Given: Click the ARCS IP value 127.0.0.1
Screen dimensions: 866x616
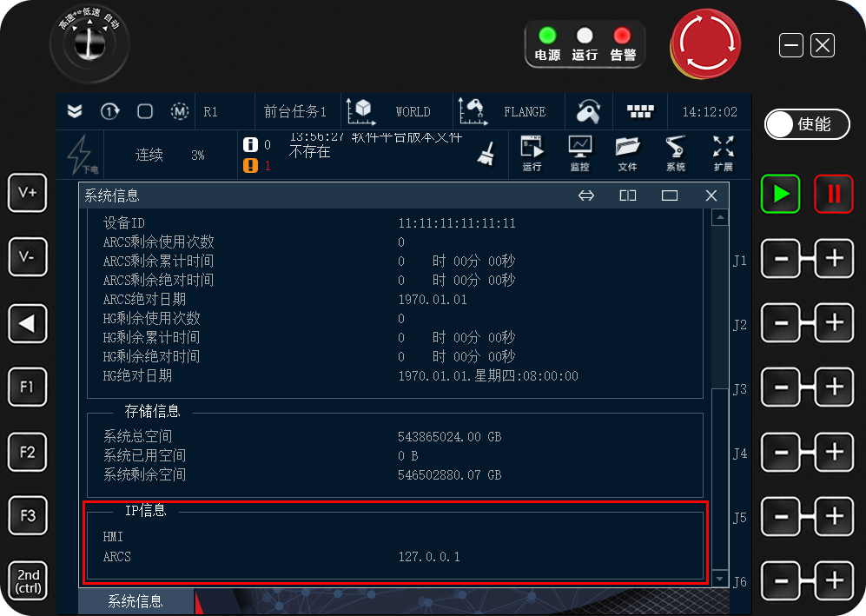Looking at the screenshot, I should [429, 556].
